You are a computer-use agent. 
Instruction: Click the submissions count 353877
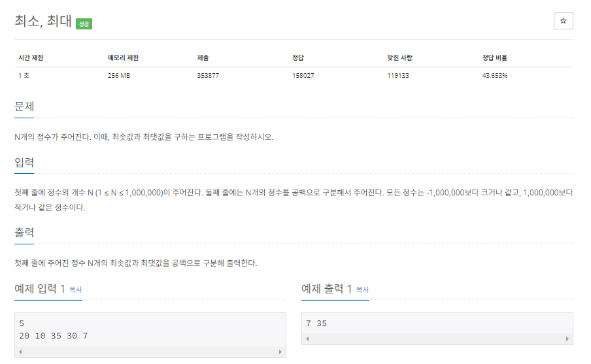coord(208,75)
